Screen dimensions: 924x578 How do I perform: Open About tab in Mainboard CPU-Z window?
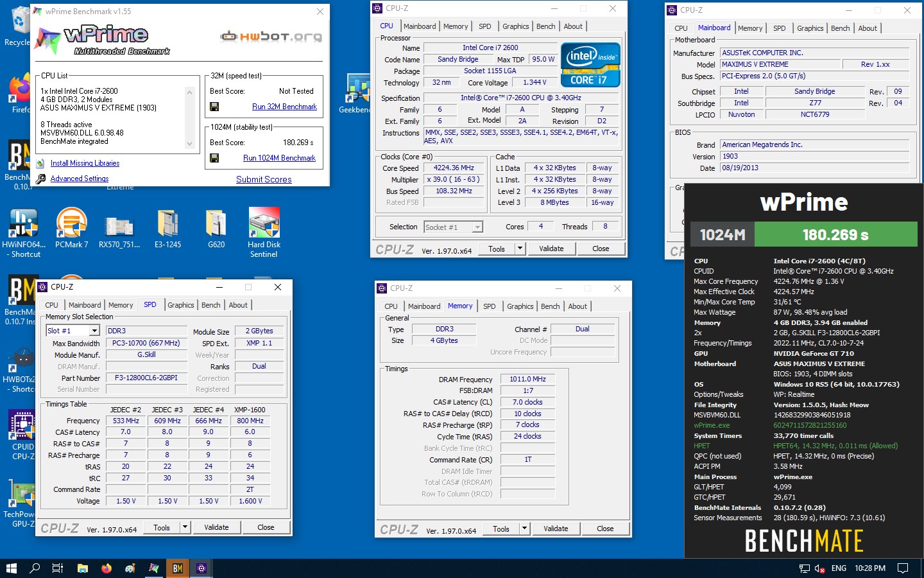tap(868, 28)
